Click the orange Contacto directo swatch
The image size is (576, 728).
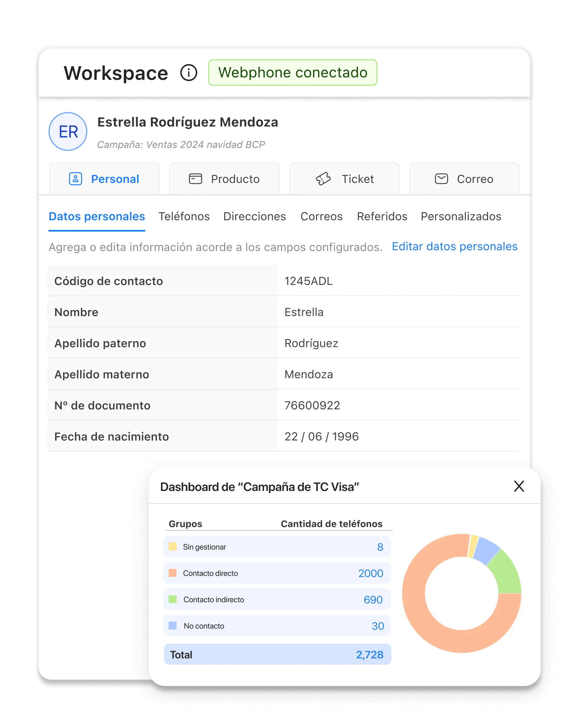click(173, 573)
